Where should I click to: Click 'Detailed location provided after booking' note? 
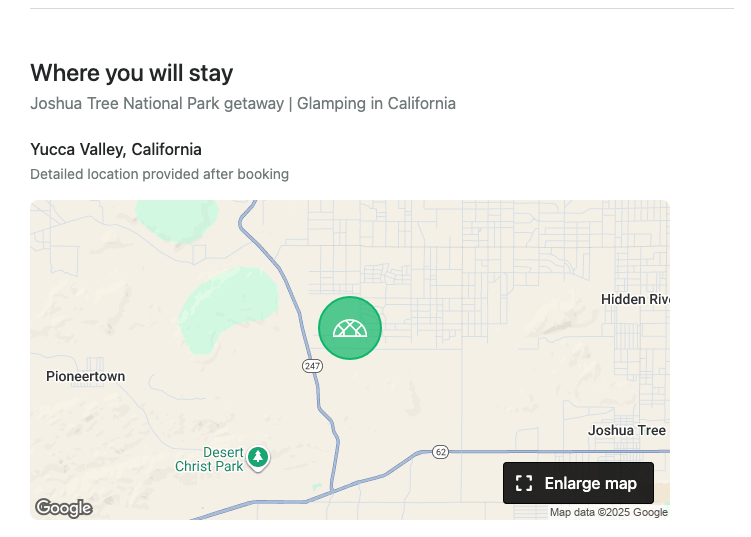click(160, 174)
